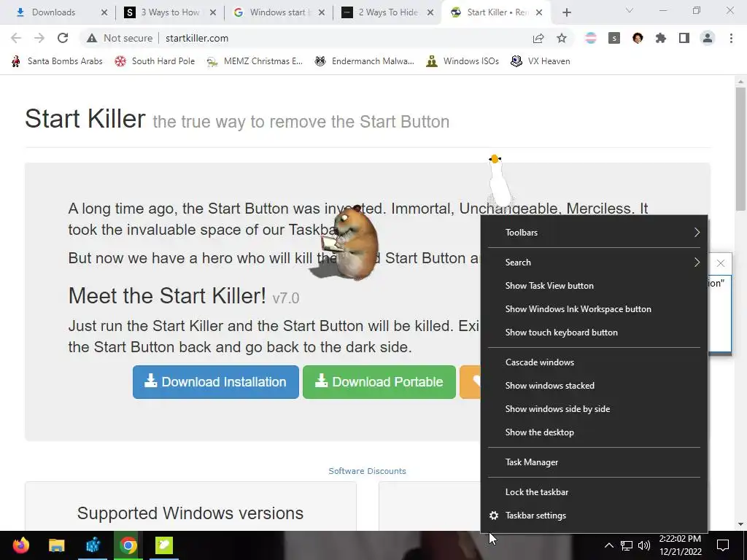The height and width of the screenshot is (560, 747).
Task: Open the Chrome profile avatar
Action: 708,38
